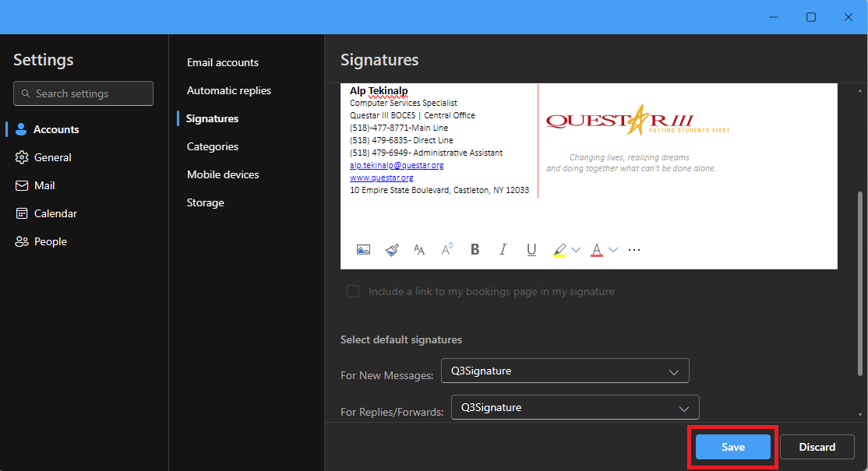Click the Accounts person icon

[x=21, y=129]
